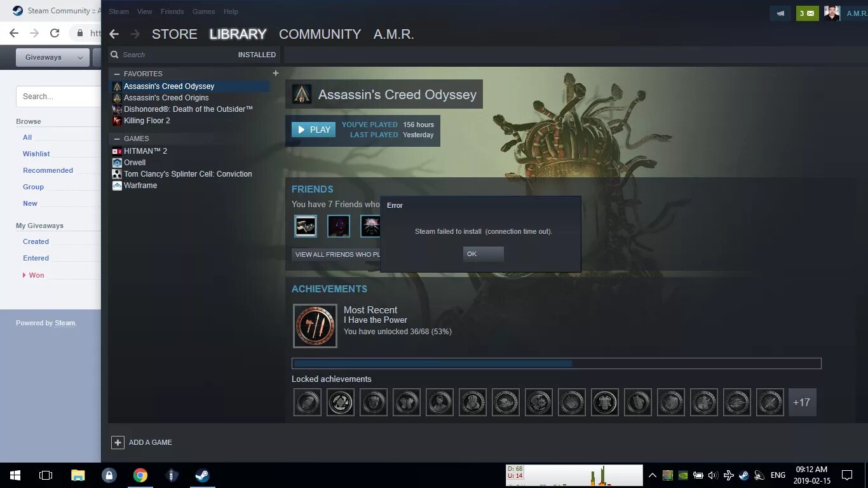
Task: Click OK in the Error dialog
Action: coord(483,254)
